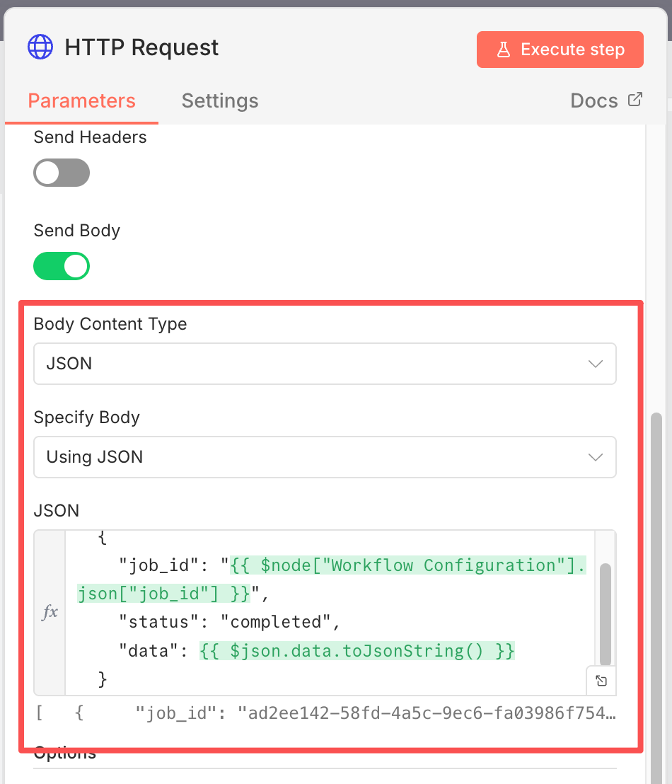Viewport: 672px width, 784px height.
Task: Click the JSON editor vertical scrollbar
Action: pos(606,613)
